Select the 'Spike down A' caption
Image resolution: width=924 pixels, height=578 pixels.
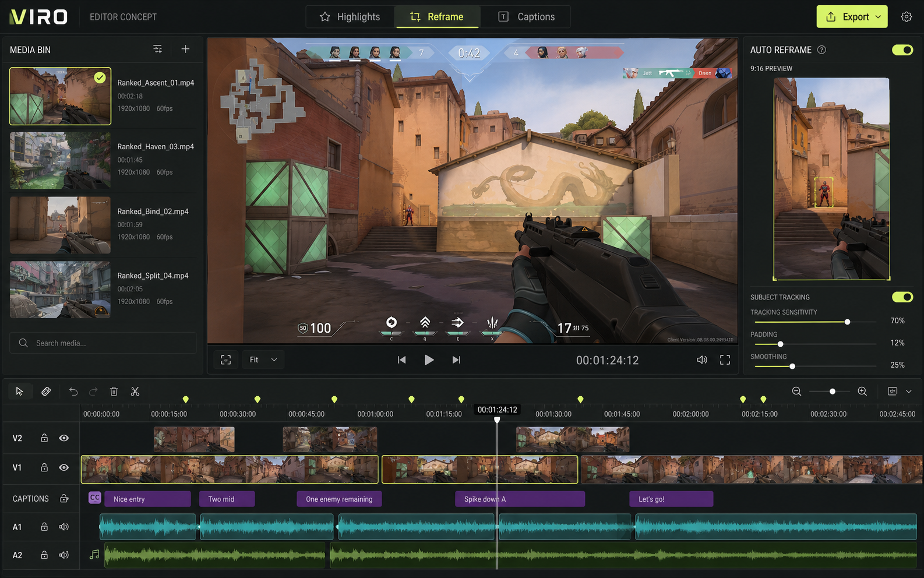(x=520, y=499)
